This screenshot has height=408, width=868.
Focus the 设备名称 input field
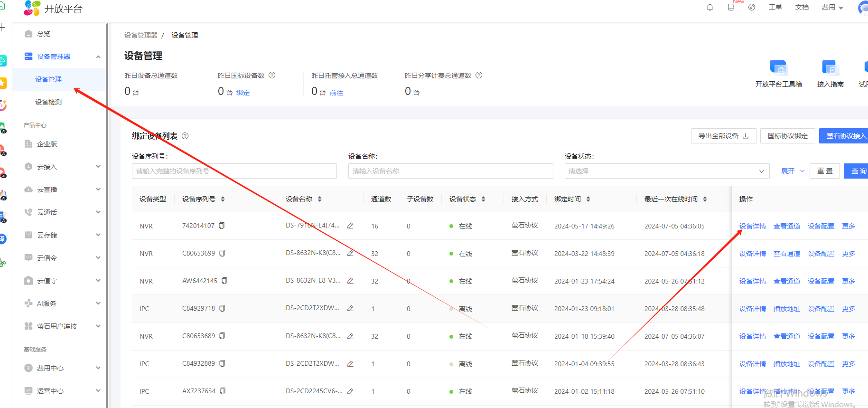tap(451, 171)
